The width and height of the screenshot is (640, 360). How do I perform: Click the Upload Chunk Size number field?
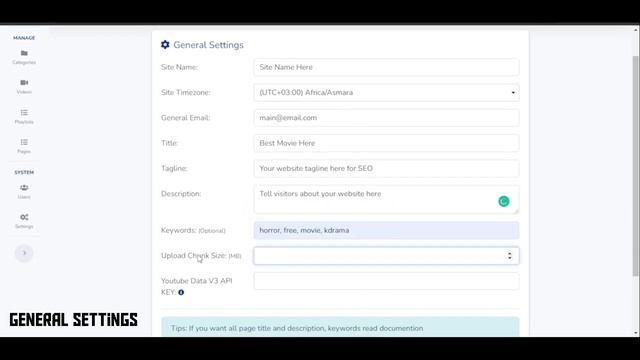[x=386, y=256]
